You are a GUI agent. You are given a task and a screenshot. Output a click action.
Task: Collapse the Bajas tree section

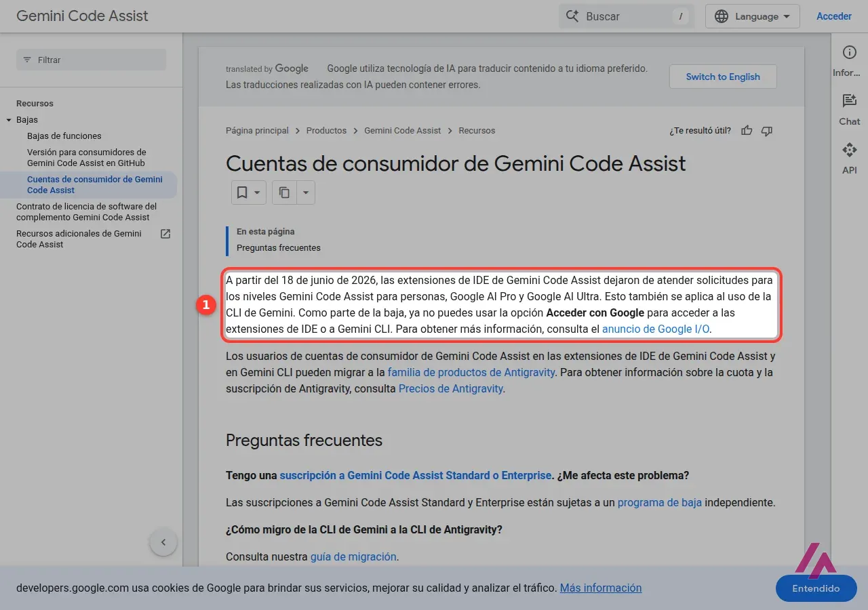point(9,120)
